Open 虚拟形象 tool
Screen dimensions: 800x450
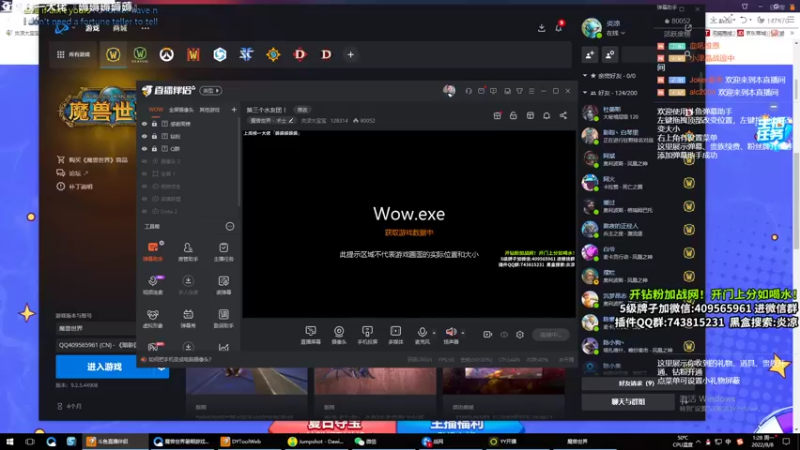153,318
